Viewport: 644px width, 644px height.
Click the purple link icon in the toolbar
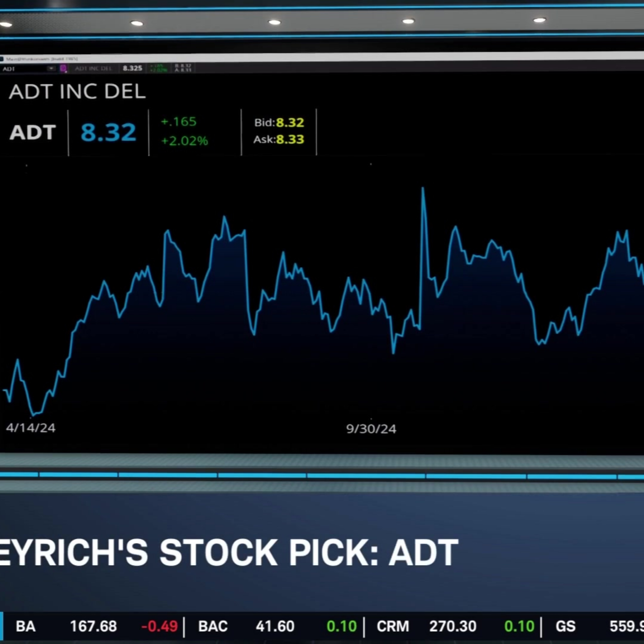pos(63,69)
